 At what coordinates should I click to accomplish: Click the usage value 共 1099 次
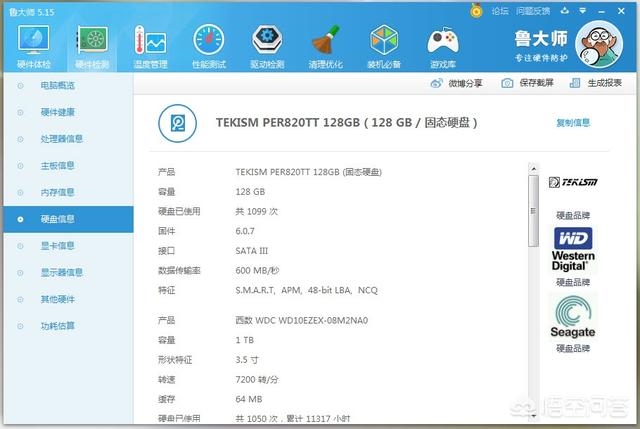tap(257, 211)
